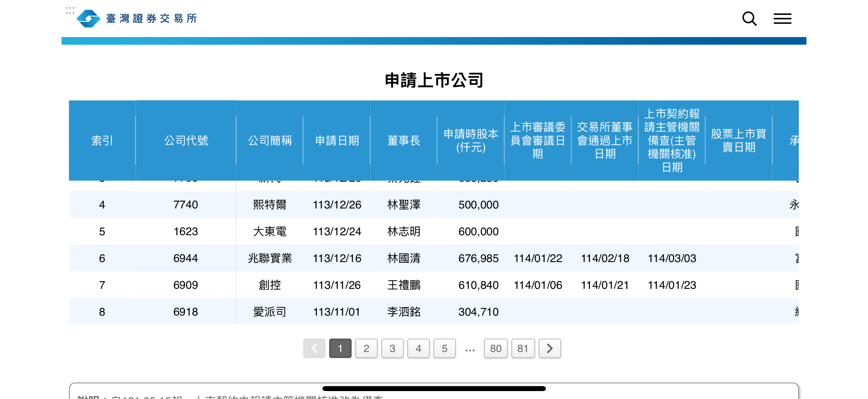Image resolution: width=868 pixels, height=399 pixels.
Task: Go to page 3
Action: click(x=392, y=348)
